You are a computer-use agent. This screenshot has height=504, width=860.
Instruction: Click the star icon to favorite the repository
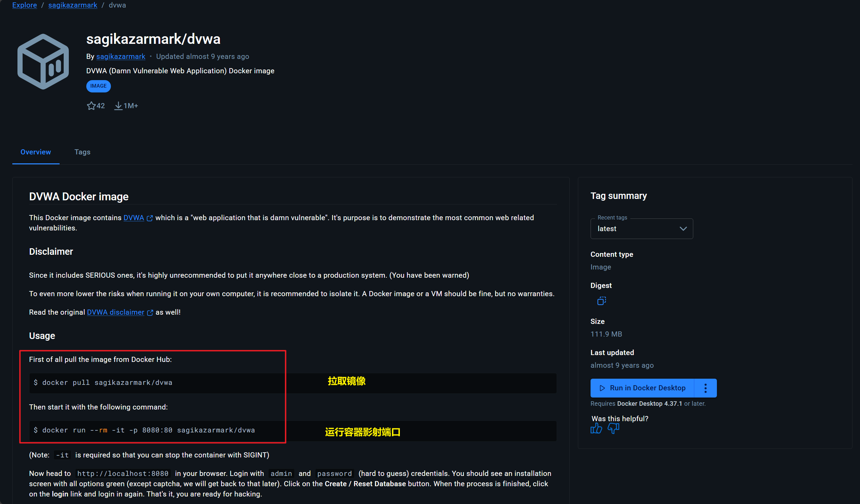91,106
